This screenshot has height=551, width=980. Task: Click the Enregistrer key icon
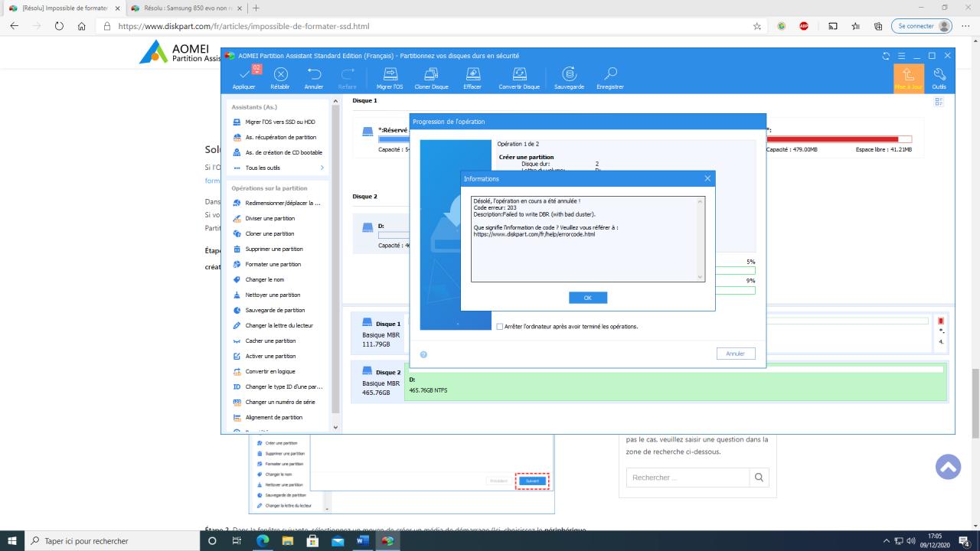pos(610,73)
